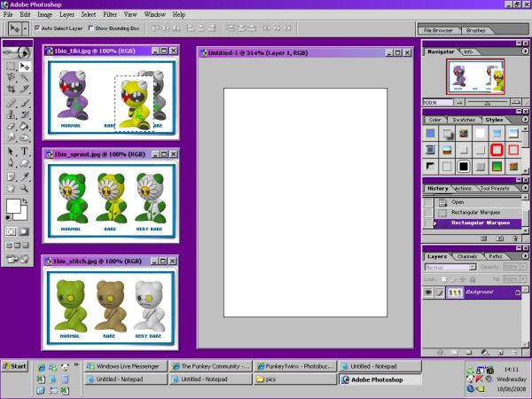Open the layer blend mode dropdown
Viewport: 532px width, 399px height.
[x=473, y=268]
